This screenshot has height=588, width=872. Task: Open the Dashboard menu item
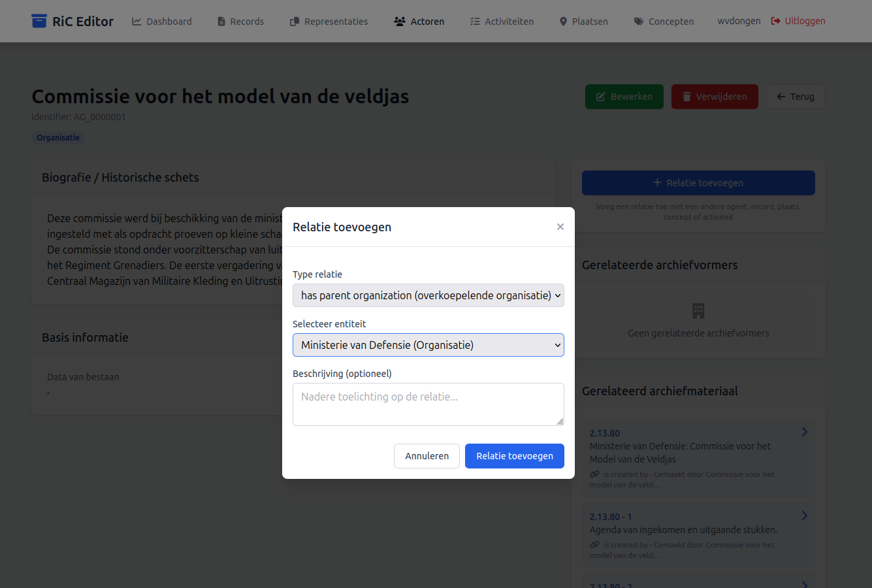click(162, 22)
